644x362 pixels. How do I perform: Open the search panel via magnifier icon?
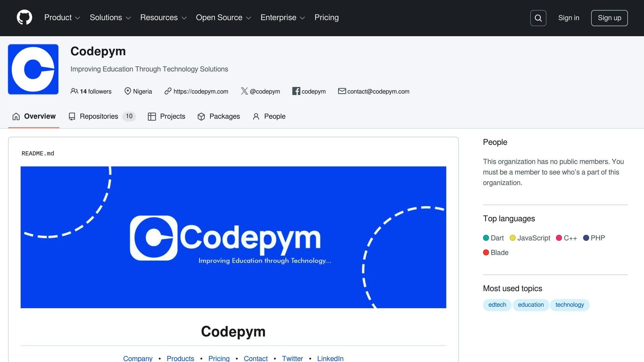(538, 18)
